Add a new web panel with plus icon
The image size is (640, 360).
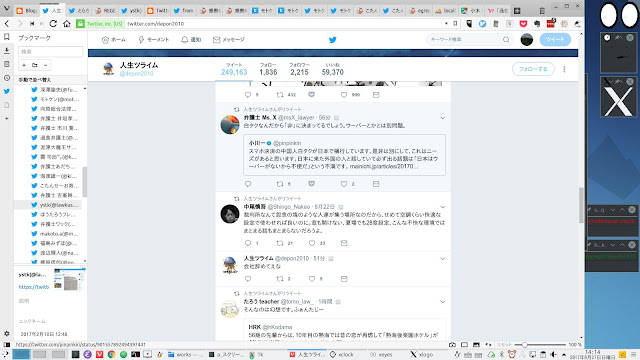(7, 118)
